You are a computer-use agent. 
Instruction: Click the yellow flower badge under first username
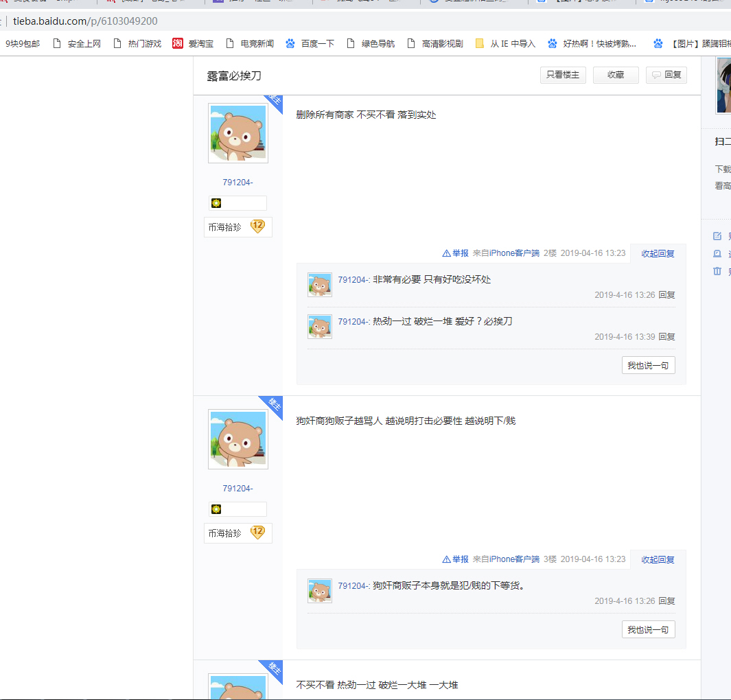pyautogui.click(x=216, y=203)
